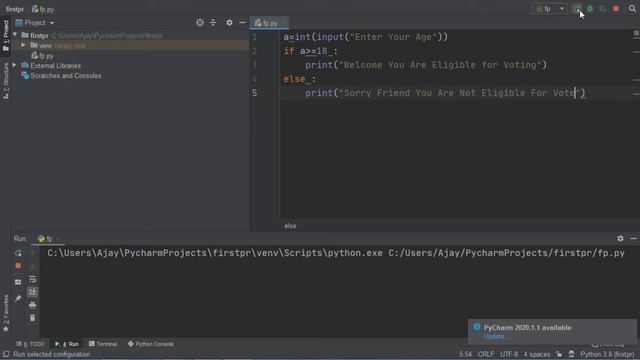Click the locate file target icon in Project panel
This screenshot has height=360, width=640.
tap(200, 23)
